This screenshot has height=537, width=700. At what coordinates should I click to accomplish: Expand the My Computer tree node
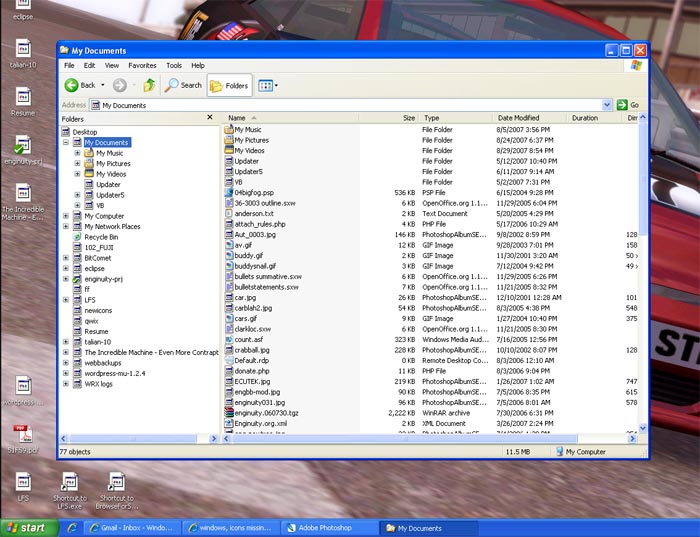tap(66, 216)
